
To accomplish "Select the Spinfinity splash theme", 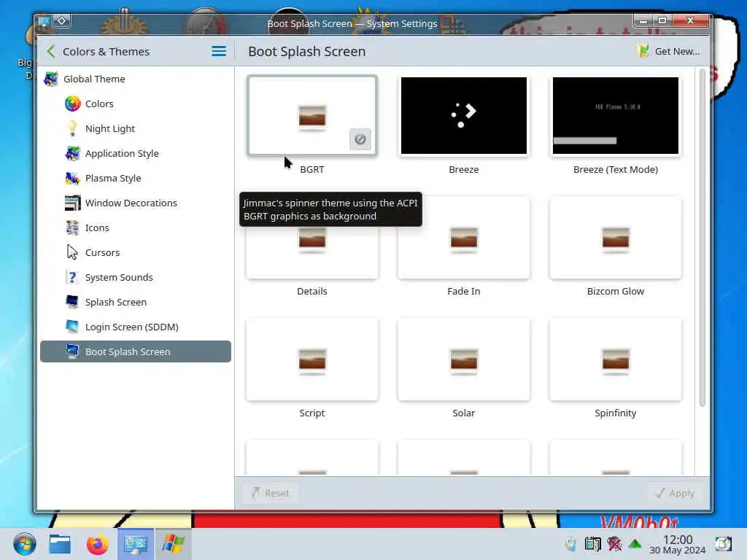I will (616, 360).
